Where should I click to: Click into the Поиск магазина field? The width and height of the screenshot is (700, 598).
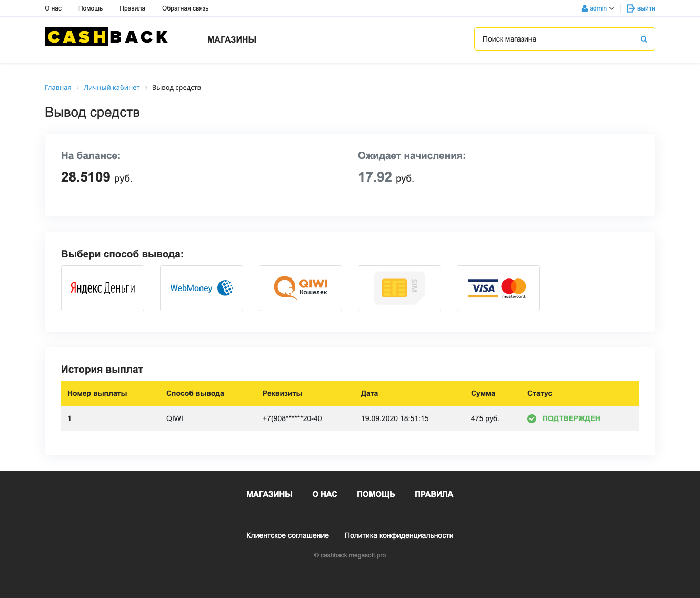click(555, 39)
